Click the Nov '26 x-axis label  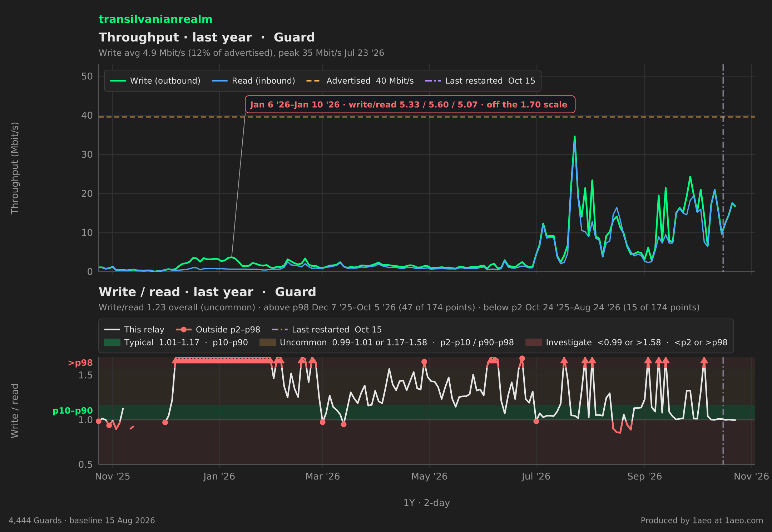point(751,477)
